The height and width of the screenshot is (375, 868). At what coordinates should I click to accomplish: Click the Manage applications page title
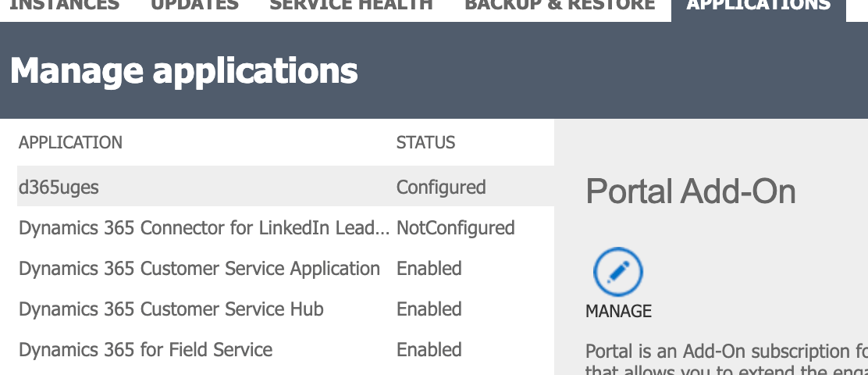[x=183, y=71]
